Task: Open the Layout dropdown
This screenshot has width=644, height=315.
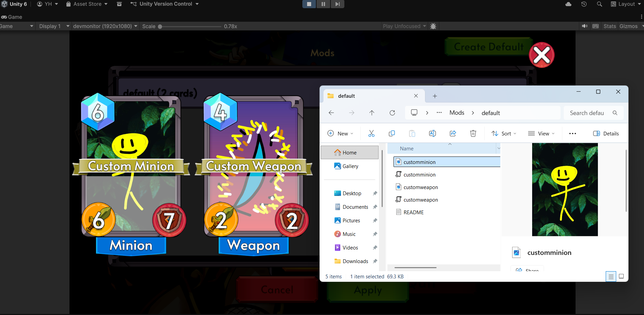Action: (x=626, y=4)
